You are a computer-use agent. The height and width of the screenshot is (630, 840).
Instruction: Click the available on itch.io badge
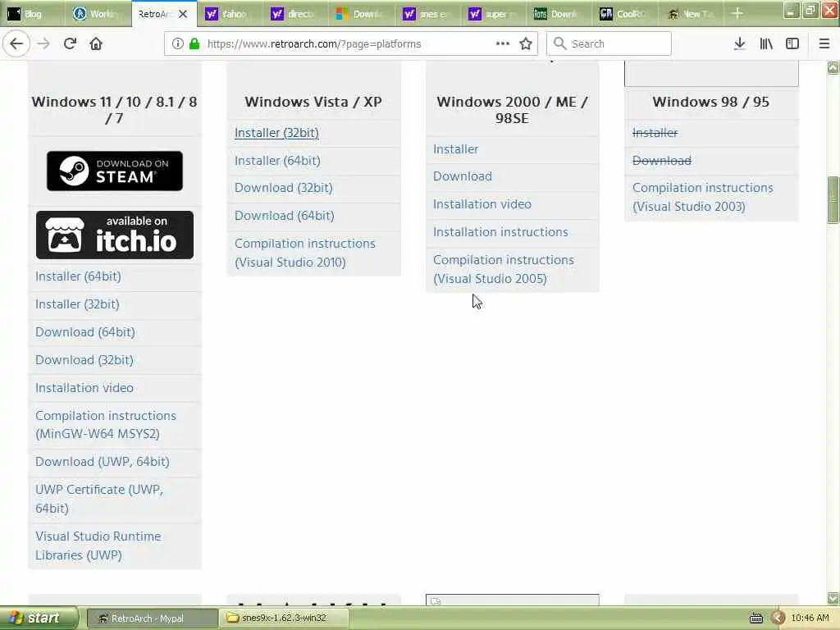(115, 235)
